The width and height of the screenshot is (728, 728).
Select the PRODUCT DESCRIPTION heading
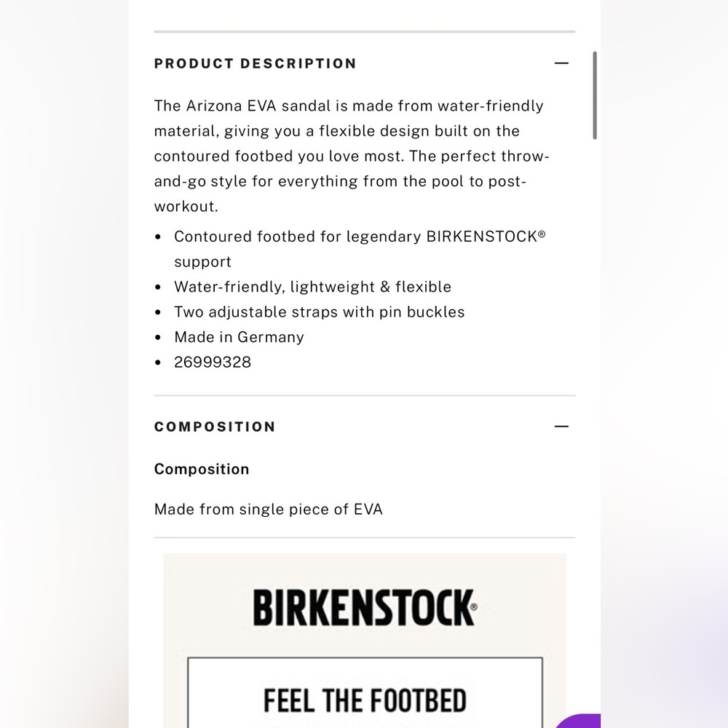256,63
